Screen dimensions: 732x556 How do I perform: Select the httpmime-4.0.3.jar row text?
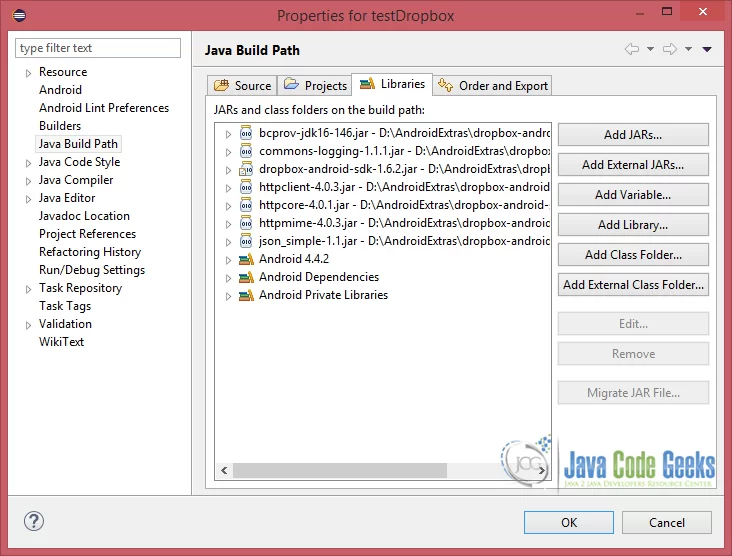coord(404,223)
